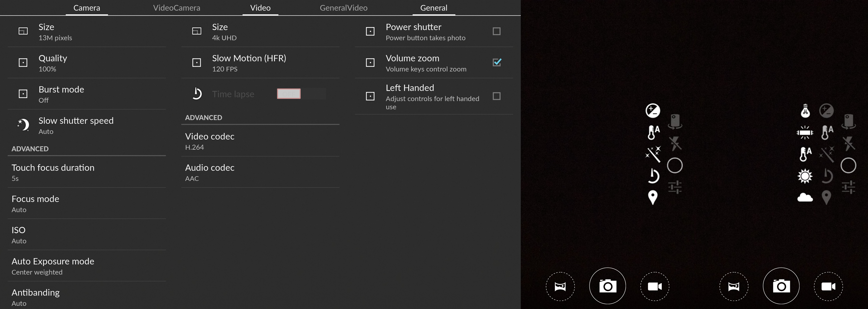The image size is (868, 309).
Task: Tap flip camera icon in right viewfinder
Action: click(x=848, y=122)
